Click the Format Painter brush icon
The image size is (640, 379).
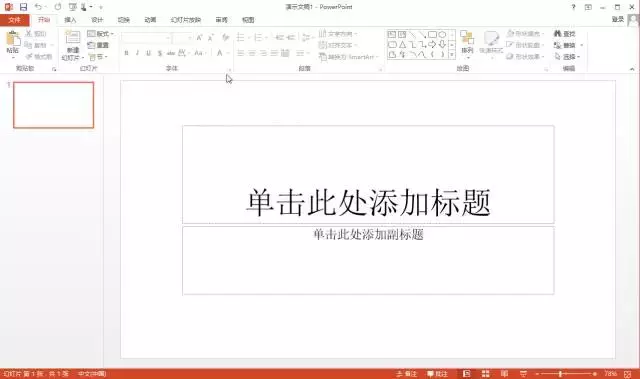pyautogui.click(x=29, y=56)
